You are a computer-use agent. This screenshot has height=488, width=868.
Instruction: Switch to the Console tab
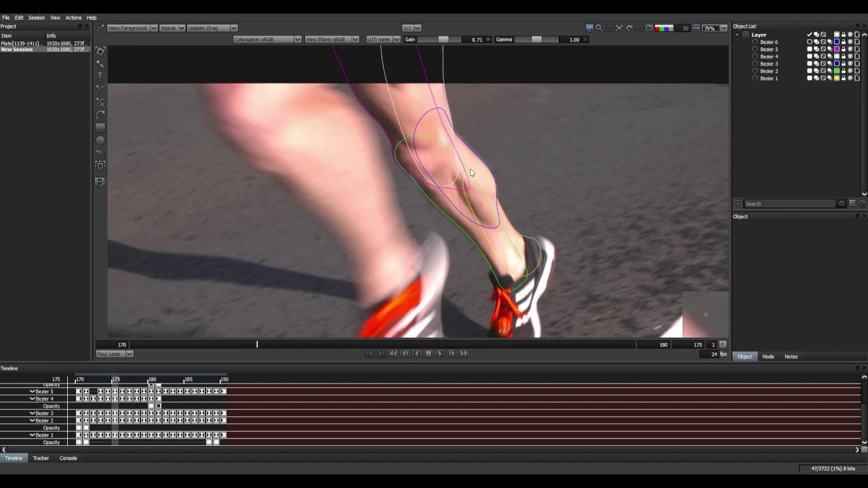tap(68, 458)
